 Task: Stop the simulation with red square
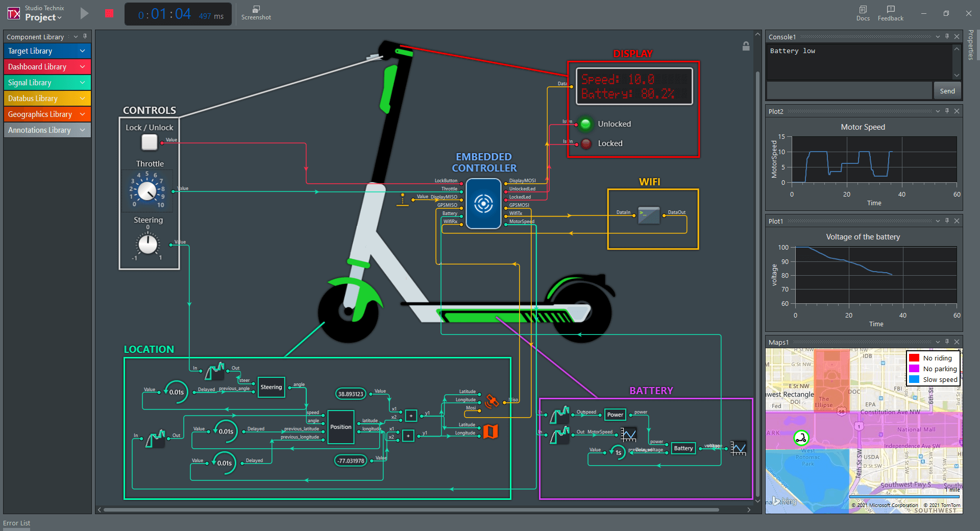[109, 13]
